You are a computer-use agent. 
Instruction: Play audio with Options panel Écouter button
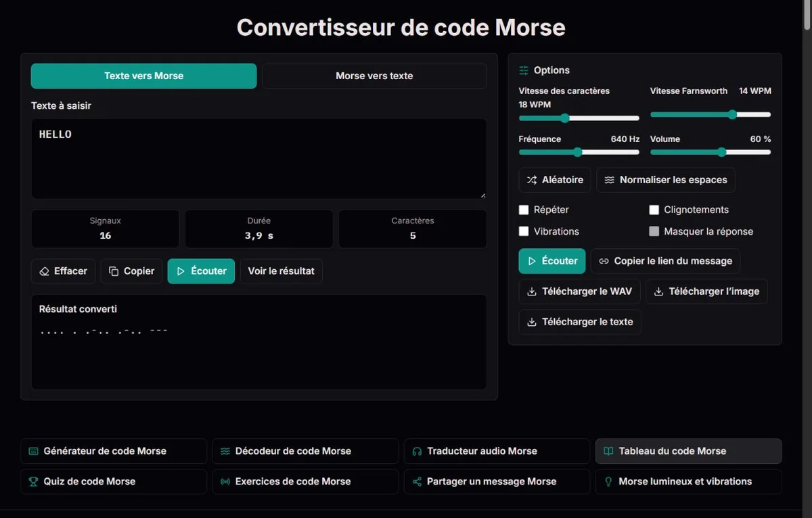pyautogui.click(x=552, y=261)
